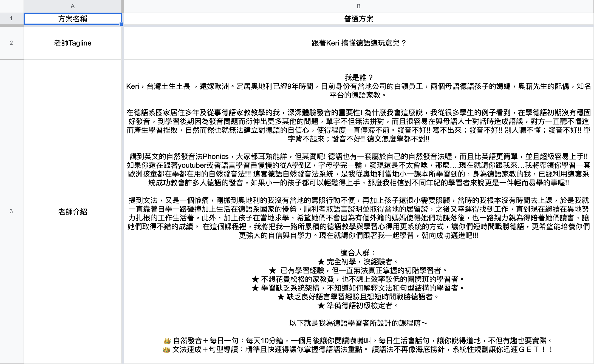The image size is (594, 364).
Task: Click the star before 完全初學，沒經驗者
Action: click(321, 262)
